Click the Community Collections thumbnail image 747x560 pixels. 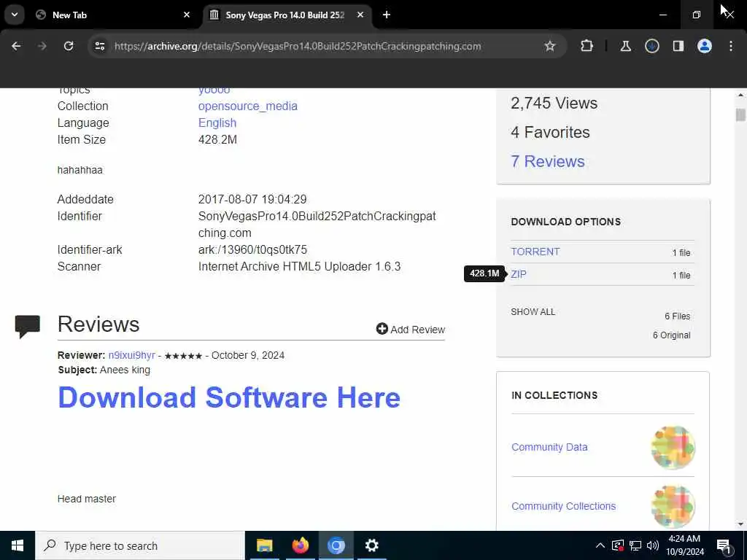[673, 506]
